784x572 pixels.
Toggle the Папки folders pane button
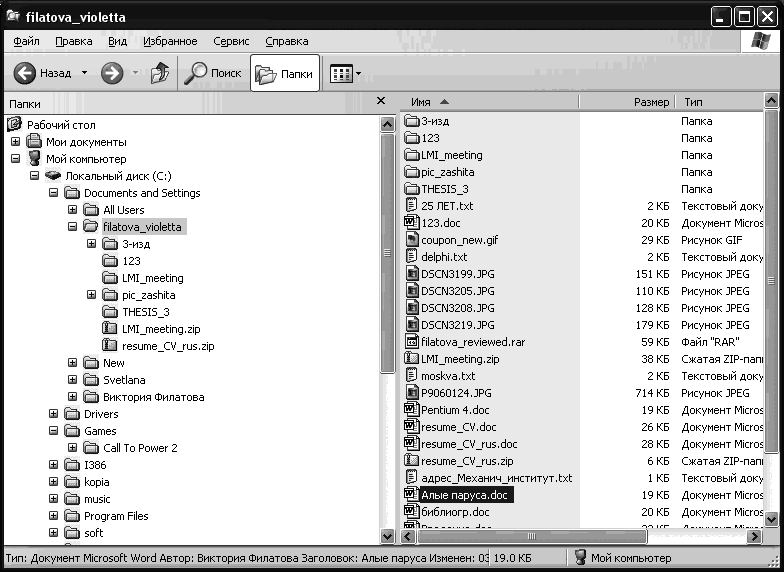[x=285, y=73]
